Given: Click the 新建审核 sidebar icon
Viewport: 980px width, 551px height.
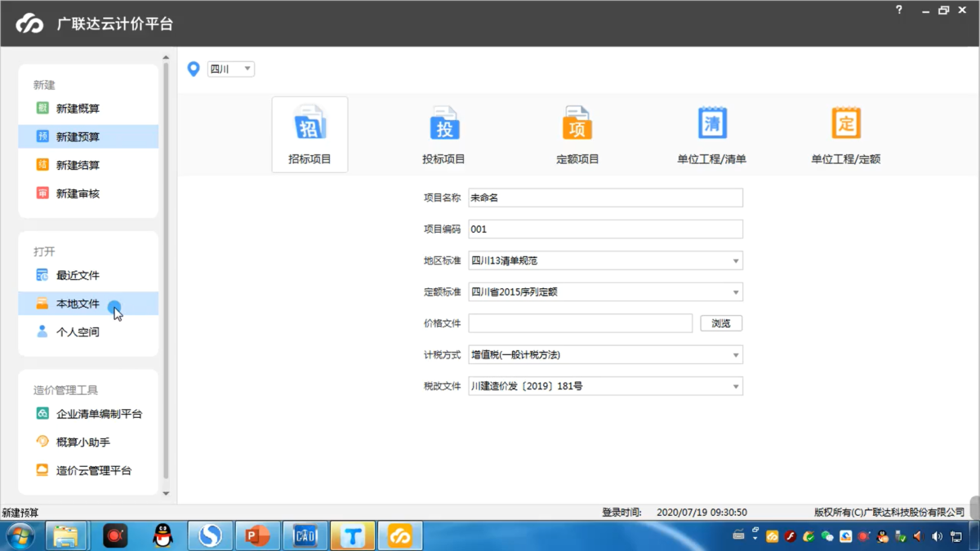Looking at the screenshot, I should coord(42,193).
